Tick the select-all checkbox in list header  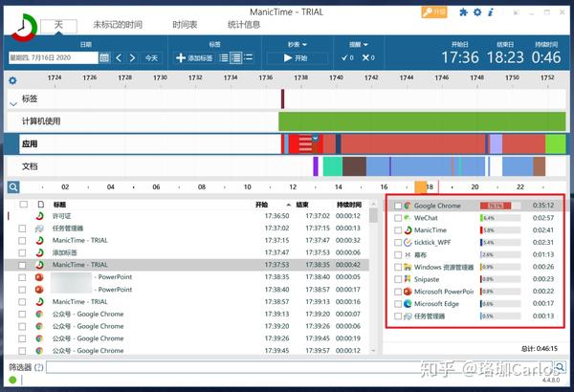[x=23, y=205]
